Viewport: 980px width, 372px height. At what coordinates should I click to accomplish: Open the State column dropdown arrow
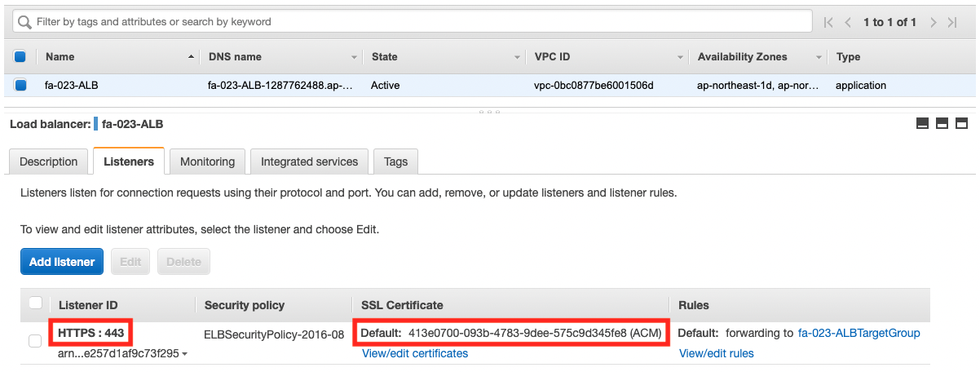tap(517, 58)
